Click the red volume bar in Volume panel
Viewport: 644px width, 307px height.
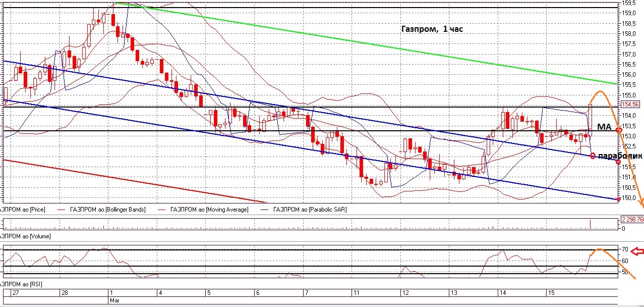point(590,224)
